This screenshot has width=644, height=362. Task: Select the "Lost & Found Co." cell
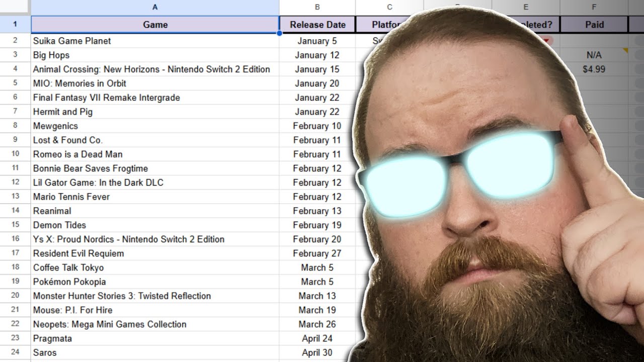[155, 140]
